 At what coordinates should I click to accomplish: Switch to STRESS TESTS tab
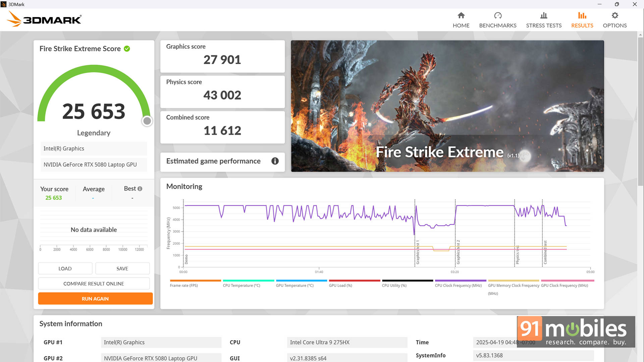tap(544, 20)
